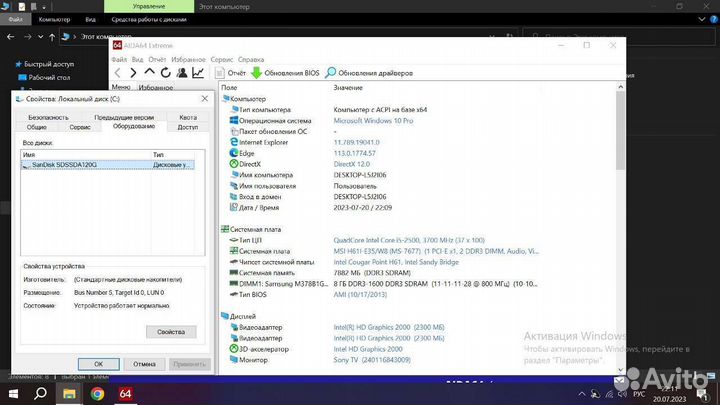Open the Отчёт menu in AIDA64
Viewport: 720px width, 405px height.
click(157, 59)
